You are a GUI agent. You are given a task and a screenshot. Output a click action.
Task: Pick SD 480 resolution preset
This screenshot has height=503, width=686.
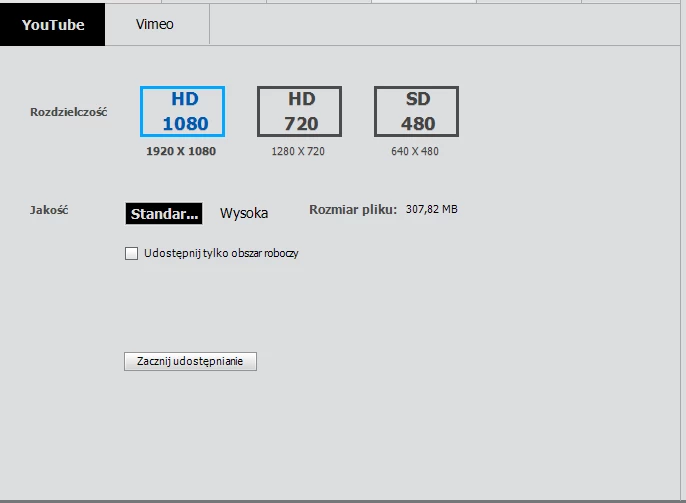click(x=416, y=112)
